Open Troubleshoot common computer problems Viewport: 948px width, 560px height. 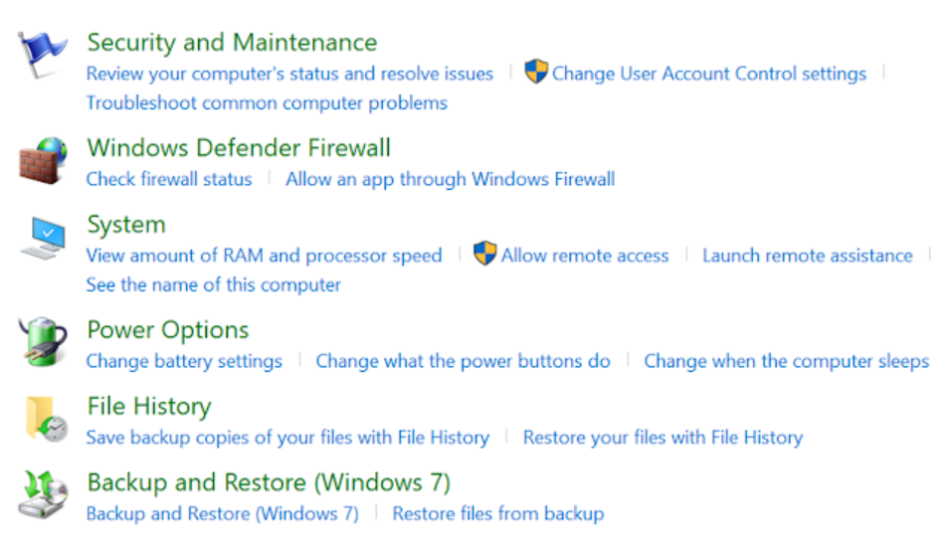[x=267, y=102]
